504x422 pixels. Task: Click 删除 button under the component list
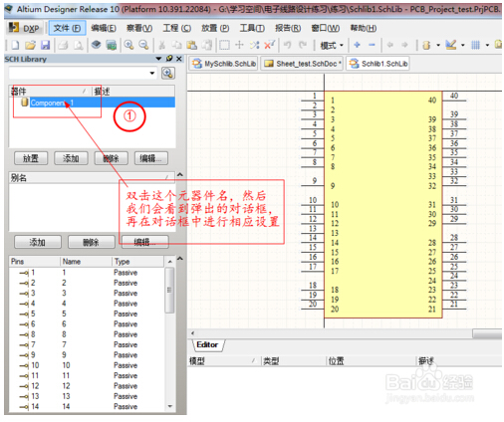(112, 158)
